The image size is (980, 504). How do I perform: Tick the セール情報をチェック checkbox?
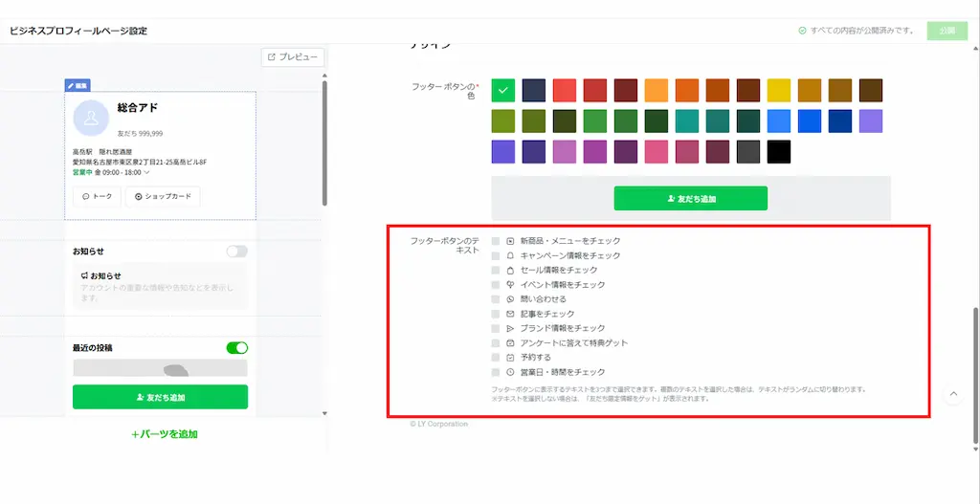click(x=496, y=270)
